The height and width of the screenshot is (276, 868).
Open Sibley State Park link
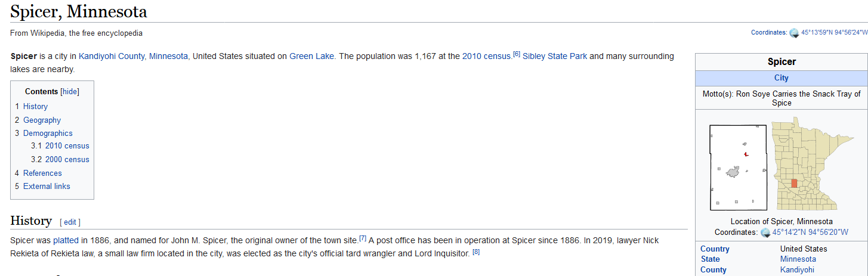[x=555, y=56]
